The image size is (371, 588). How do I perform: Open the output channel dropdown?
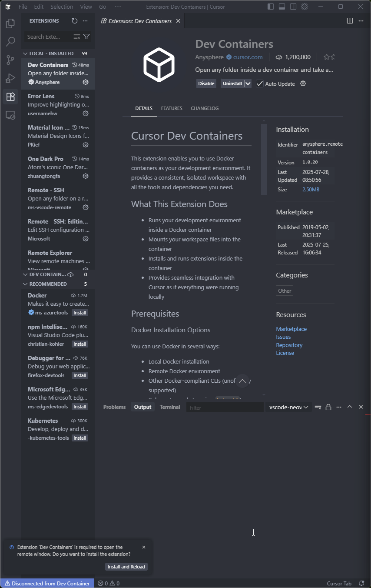click(289, 407)
